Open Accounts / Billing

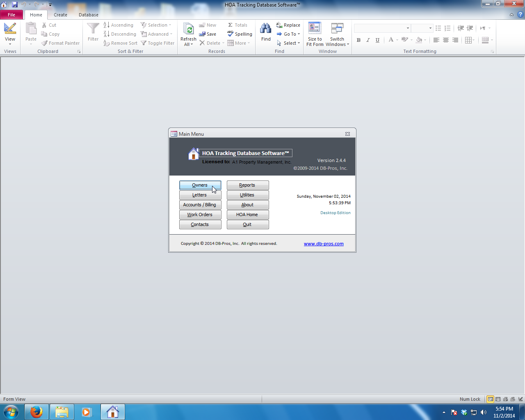click(x=200, y=205)
